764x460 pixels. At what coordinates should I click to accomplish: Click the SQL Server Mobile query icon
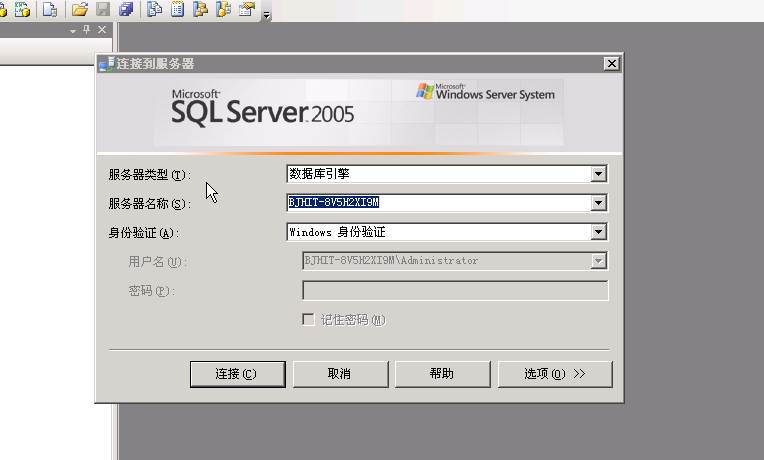coord(50,9)
